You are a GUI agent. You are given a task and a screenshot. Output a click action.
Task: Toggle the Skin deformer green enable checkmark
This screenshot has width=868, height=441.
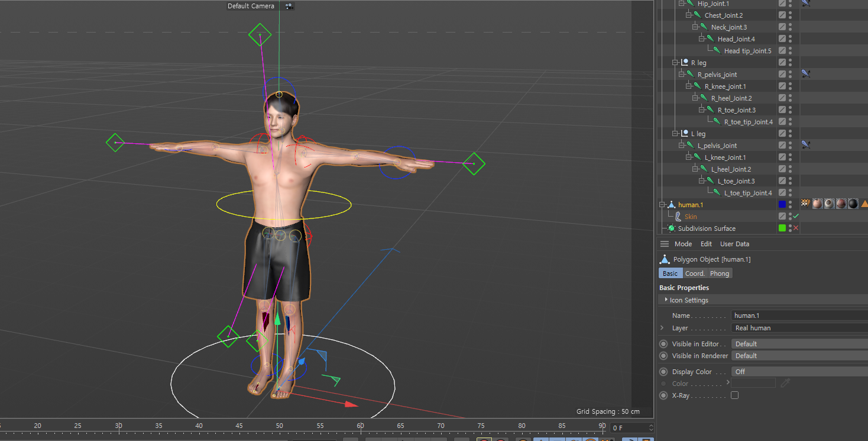click(796, 217)
